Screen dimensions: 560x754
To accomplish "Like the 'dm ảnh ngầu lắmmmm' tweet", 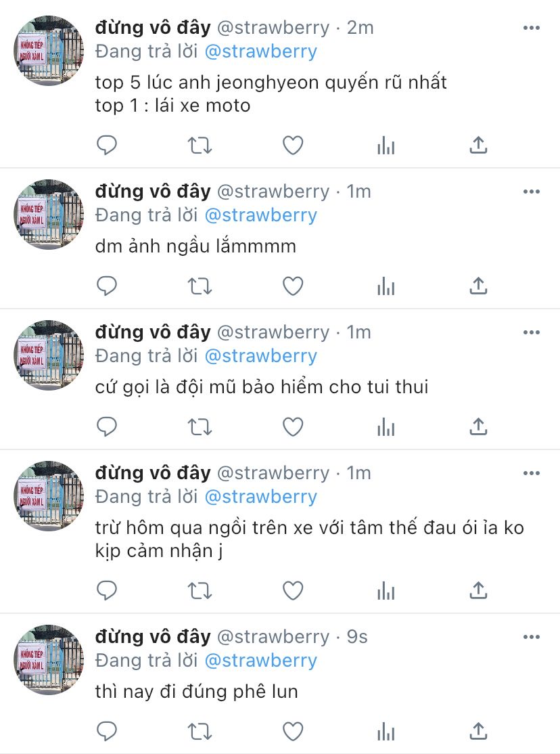I will coord(293,286).
